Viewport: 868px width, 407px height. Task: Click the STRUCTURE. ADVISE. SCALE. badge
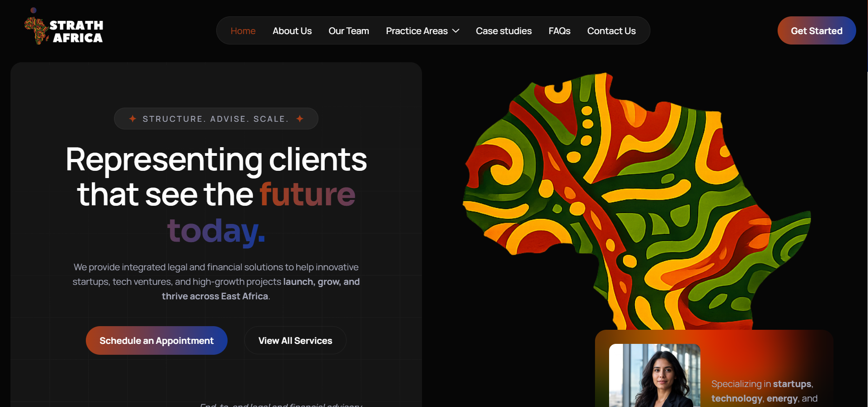pyautogui.click(x=216, y=119)
